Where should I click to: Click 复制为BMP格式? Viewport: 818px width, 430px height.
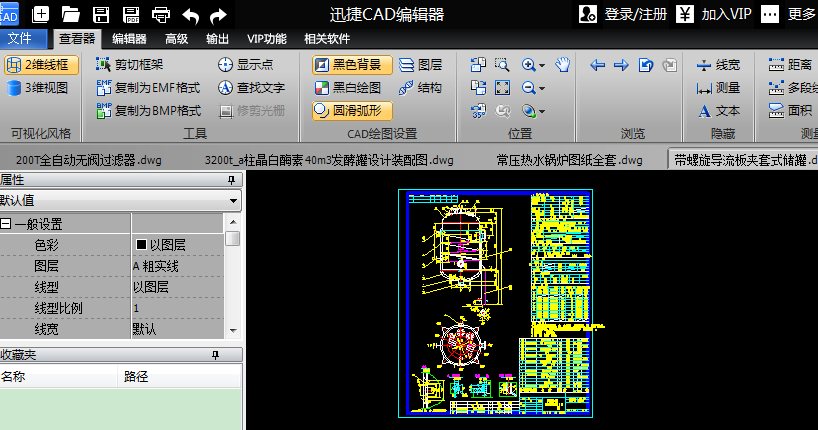[x=149, y=111]
